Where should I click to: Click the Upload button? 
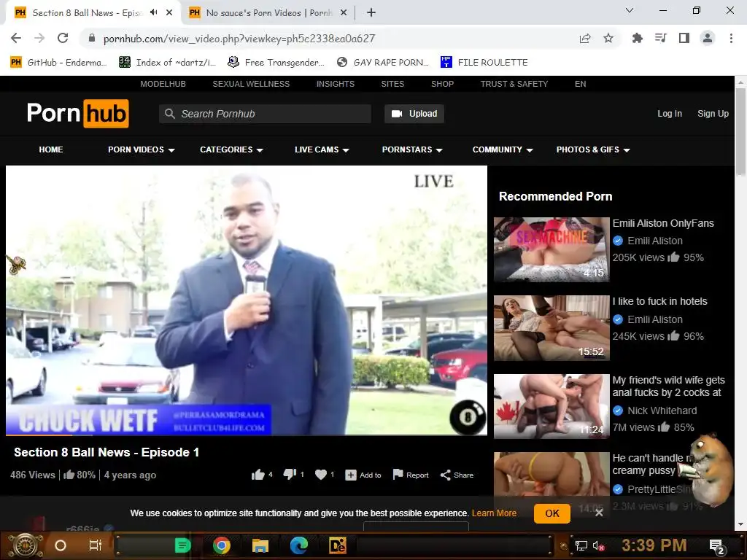point(414,114)
